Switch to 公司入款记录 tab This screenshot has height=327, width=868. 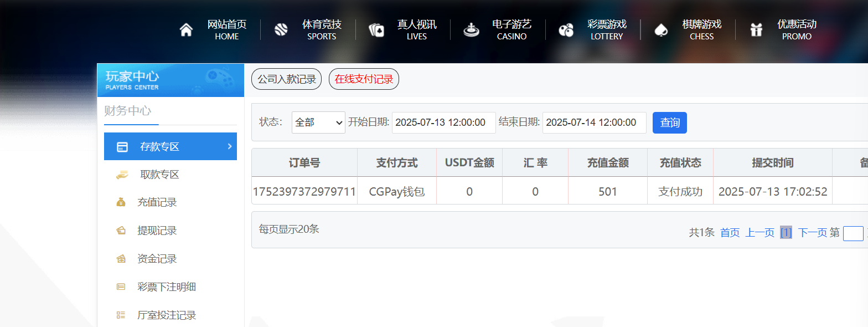[286, 79]
